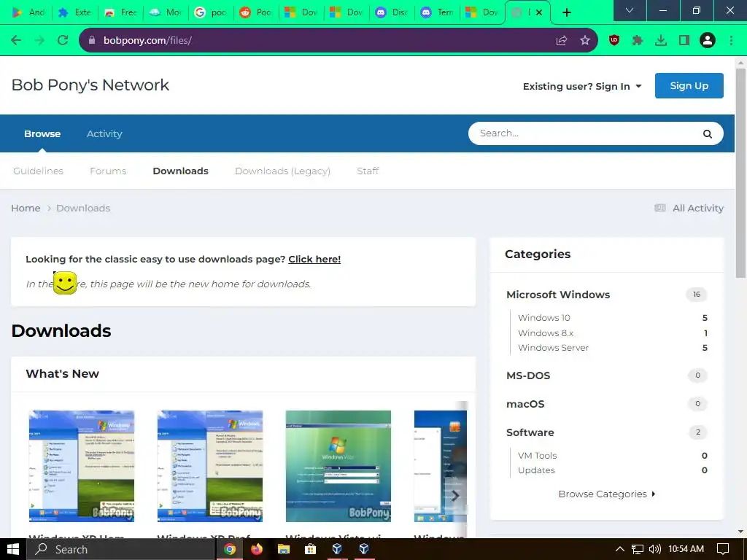Click the share page icon in address bar

pos(561,41)
